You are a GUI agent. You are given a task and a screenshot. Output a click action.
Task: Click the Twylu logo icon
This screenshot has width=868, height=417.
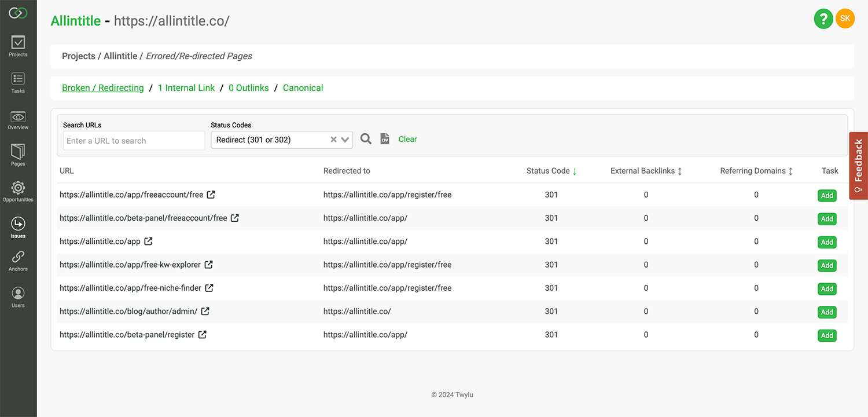tap(18, 13)
